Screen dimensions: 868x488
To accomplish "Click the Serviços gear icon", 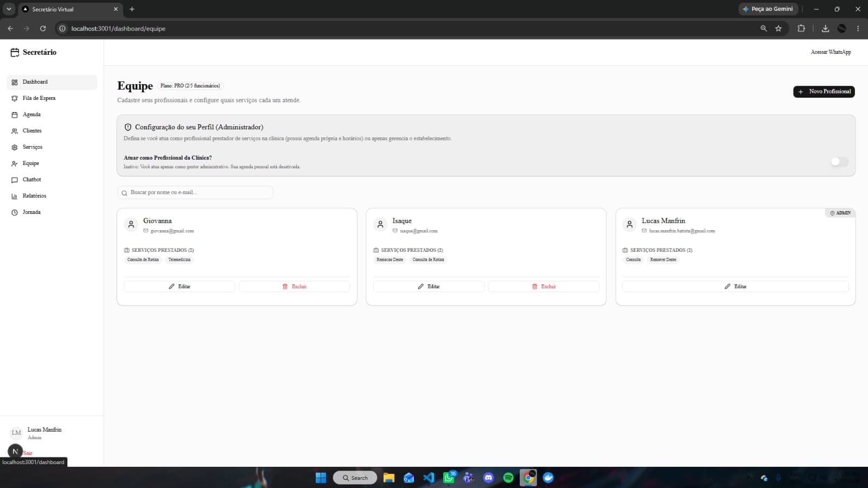I will pyautogui.click(x=15, y=148).
